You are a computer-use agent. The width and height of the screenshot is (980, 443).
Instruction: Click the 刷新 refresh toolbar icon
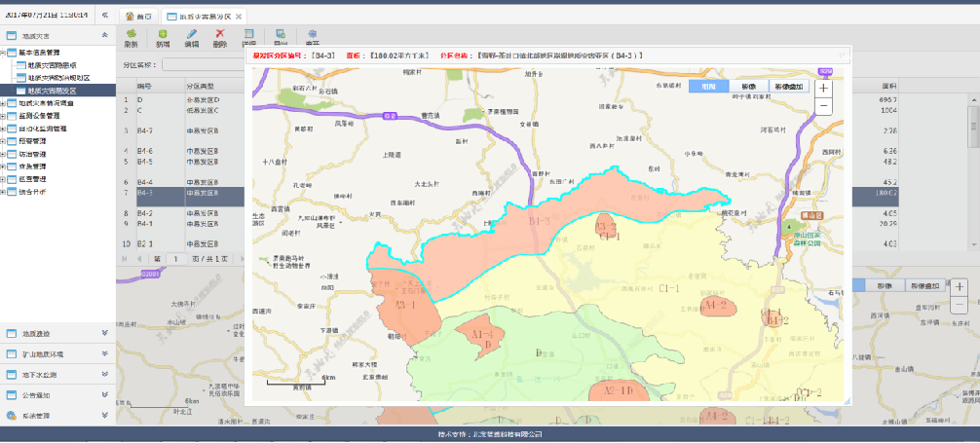tap(132, 34)
